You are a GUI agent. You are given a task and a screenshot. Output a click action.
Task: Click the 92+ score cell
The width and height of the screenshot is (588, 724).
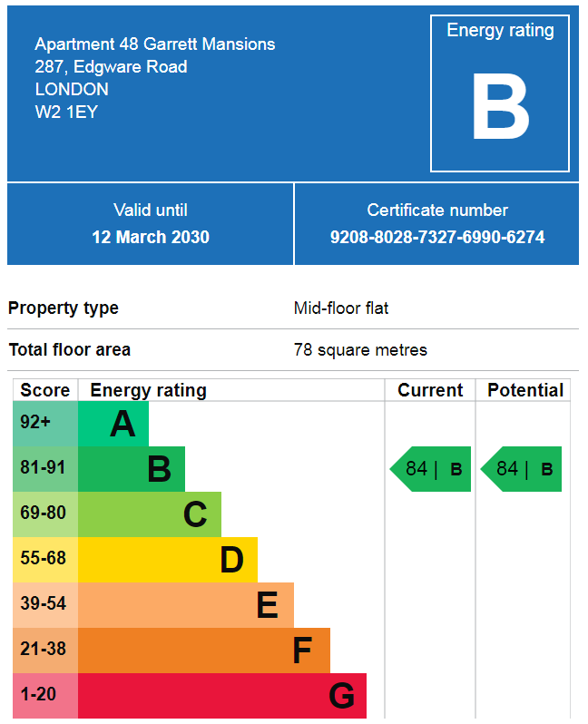tap(45, 424)
